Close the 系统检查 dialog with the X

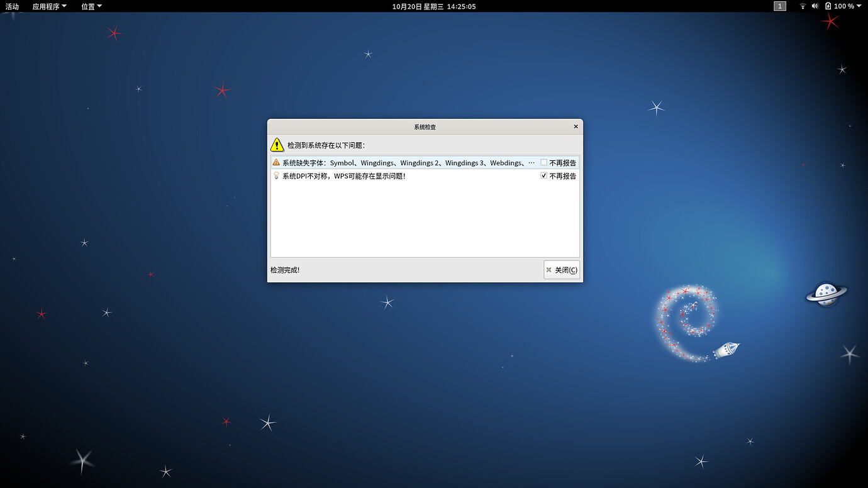(576, 126)
